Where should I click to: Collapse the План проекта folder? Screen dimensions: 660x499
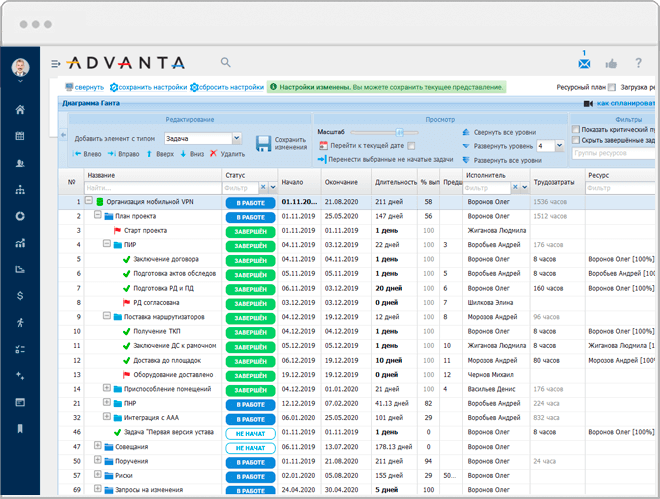98,215
